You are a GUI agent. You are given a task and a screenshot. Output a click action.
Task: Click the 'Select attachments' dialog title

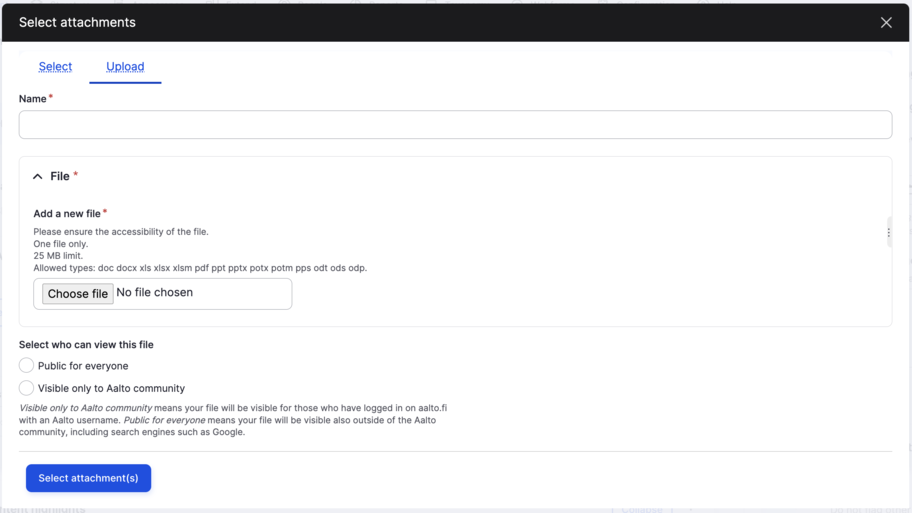[77, 22]
